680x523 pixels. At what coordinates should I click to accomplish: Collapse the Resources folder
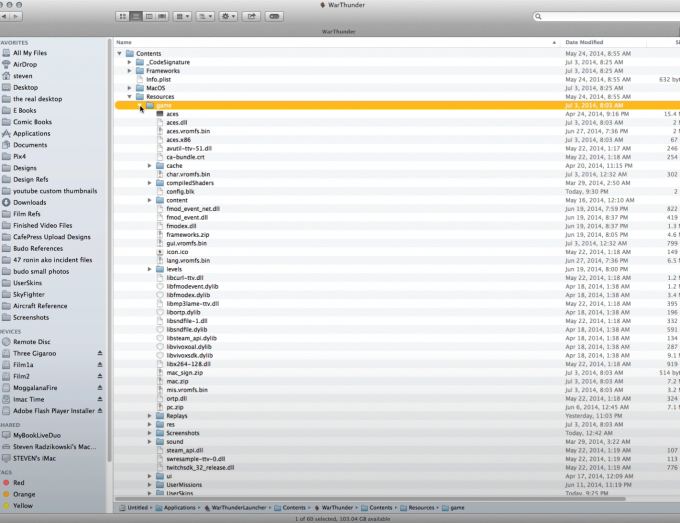tap(129, 97)
